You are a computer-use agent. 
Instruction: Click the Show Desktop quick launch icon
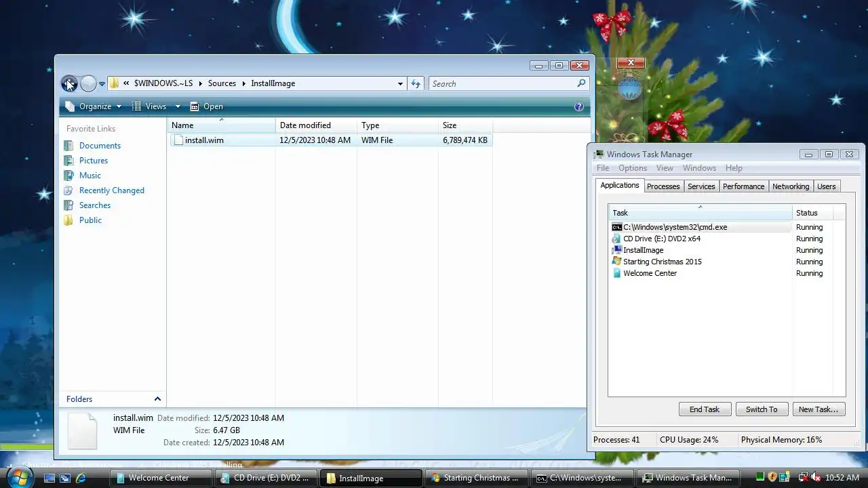[49, 478]
